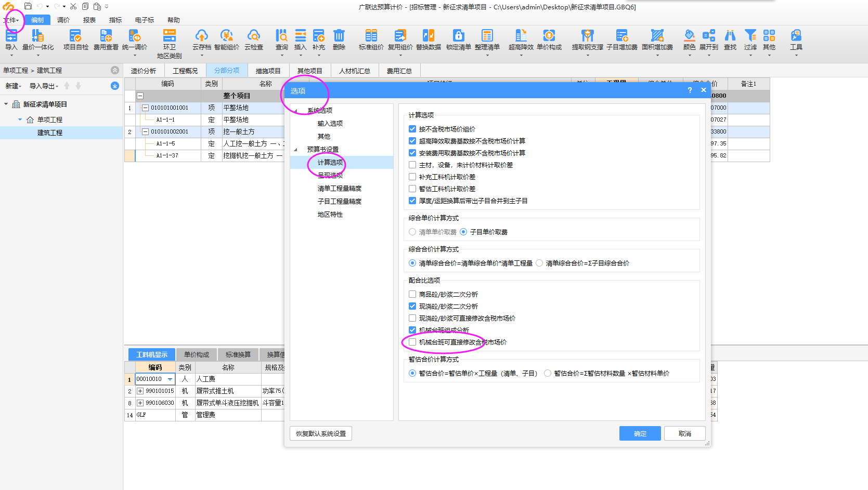This screenshot has width=868, height=490.
Task: Click the 展开到 expand icon
Action: (709, 35)
